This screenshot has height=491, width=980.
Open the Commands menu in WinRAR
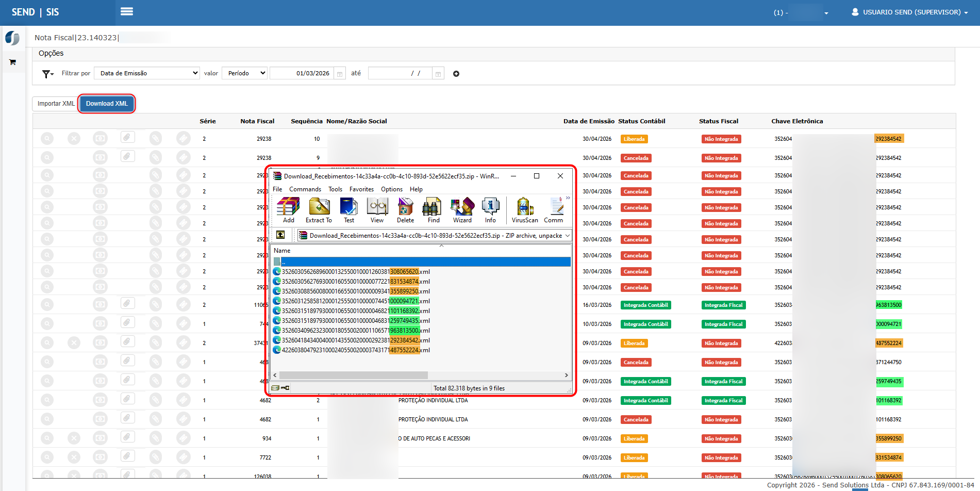(x=305, y=189)
